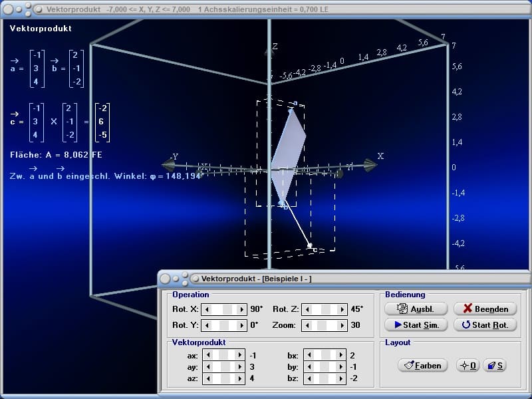Click the 'Vektorprodukt' heading in the 3D view
532x399 pixels.
coord(41,29)
